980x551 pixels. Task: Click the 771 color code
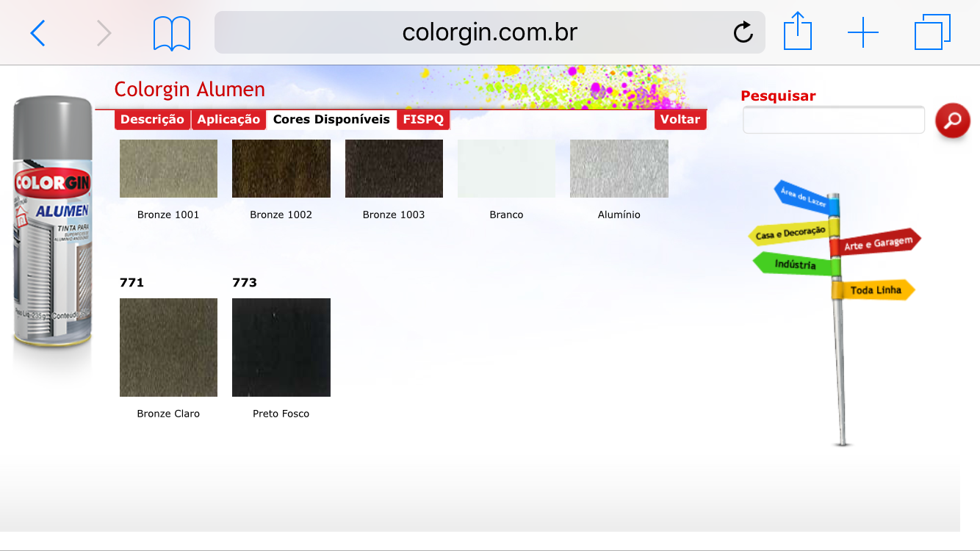(131, 283)
